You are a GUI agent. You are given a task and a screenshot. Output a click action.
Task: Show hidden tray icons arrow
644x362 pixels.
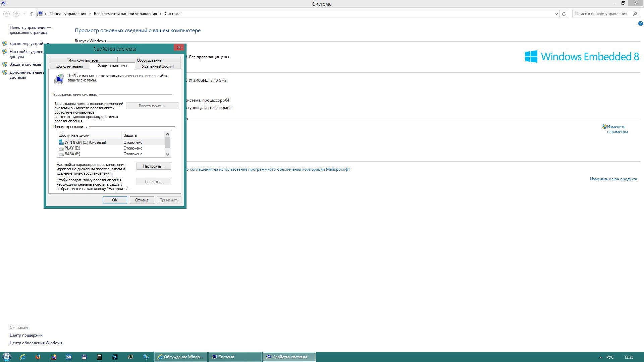600,357
